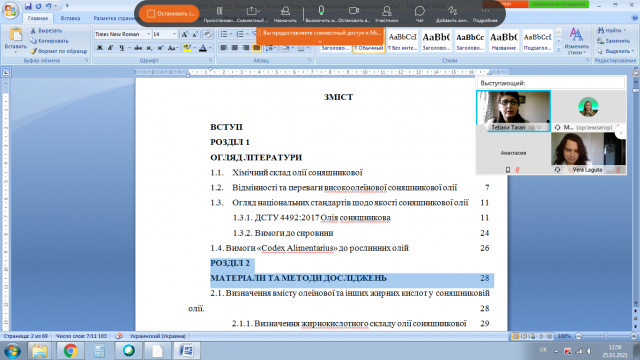Toggle superscript formatting
This screenshot has height=360, width=640.
[160, 48]
